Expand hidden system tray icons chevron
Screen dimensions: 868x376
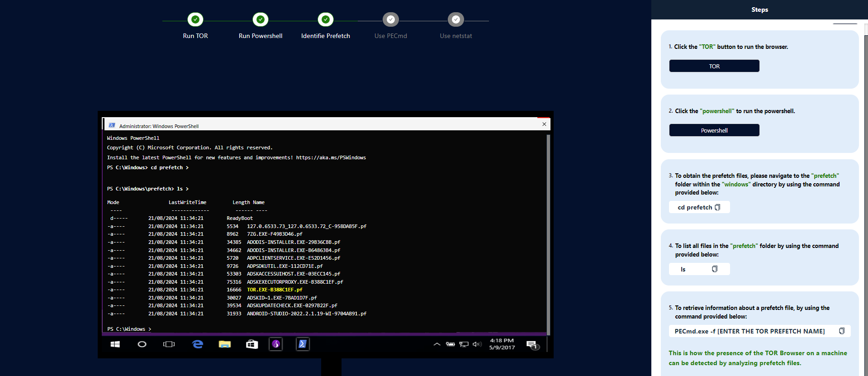[x=437, y=344]
